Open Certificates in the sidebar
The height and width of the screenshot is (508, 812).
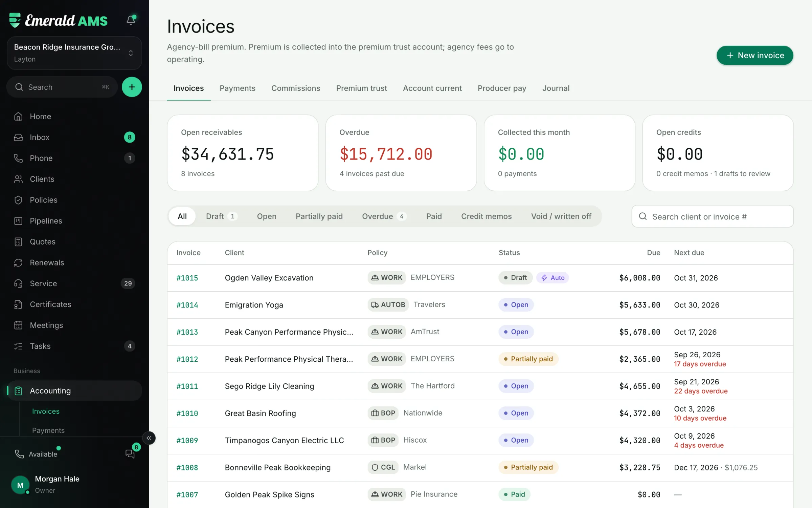[74, 304]
